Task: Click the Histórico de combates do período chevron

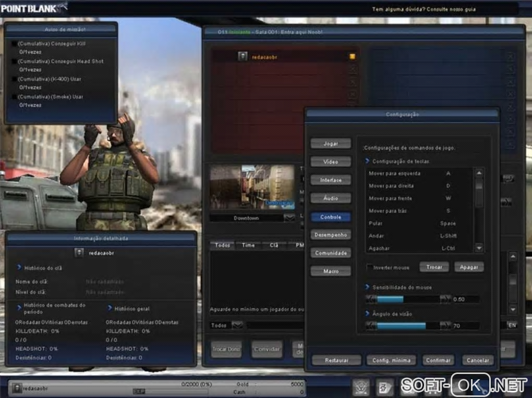Action: (x=19, y=307)
